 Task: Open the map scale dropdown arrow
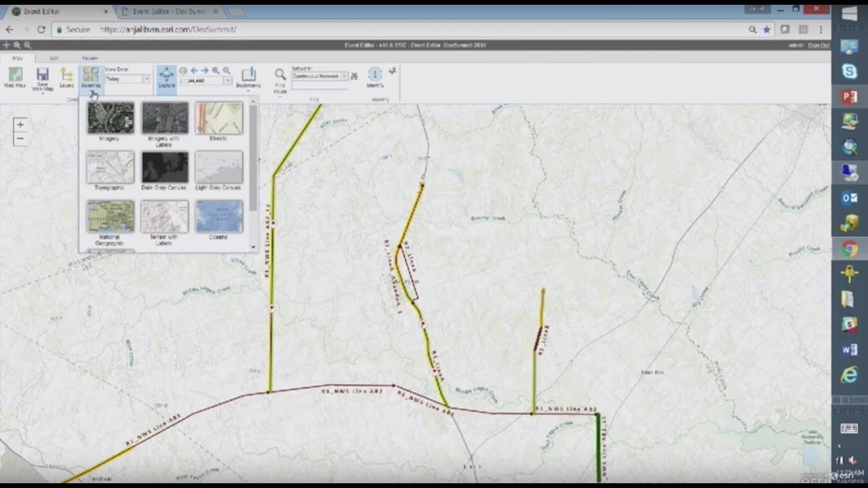click(x=228, y=81)
